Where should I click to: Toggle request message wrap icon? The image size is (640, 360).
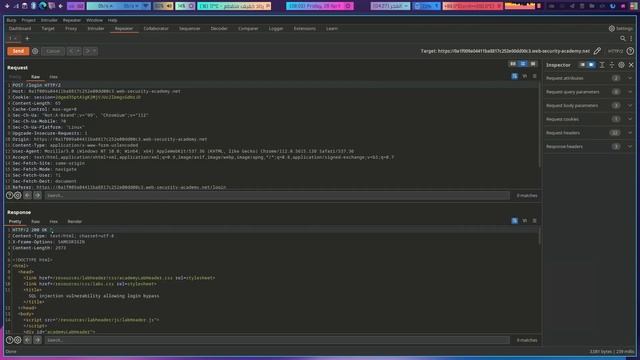(514, 76)
